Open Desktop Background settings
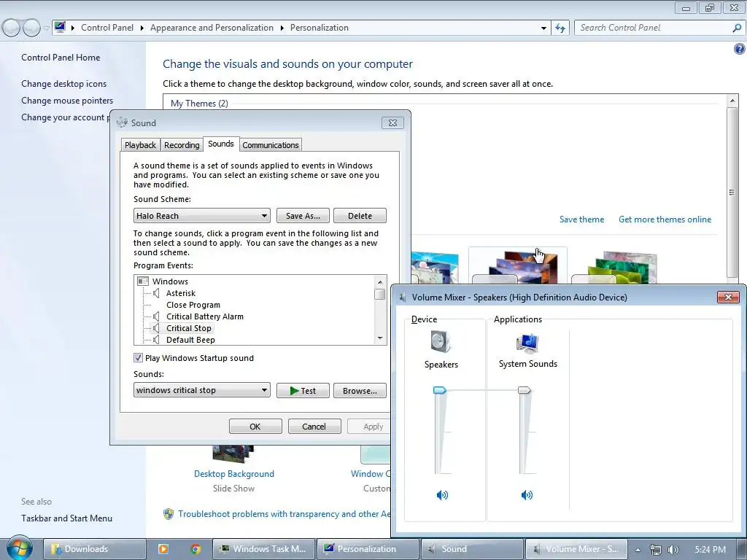The height and width of the screenshot is (560, 747). (234, 473)
